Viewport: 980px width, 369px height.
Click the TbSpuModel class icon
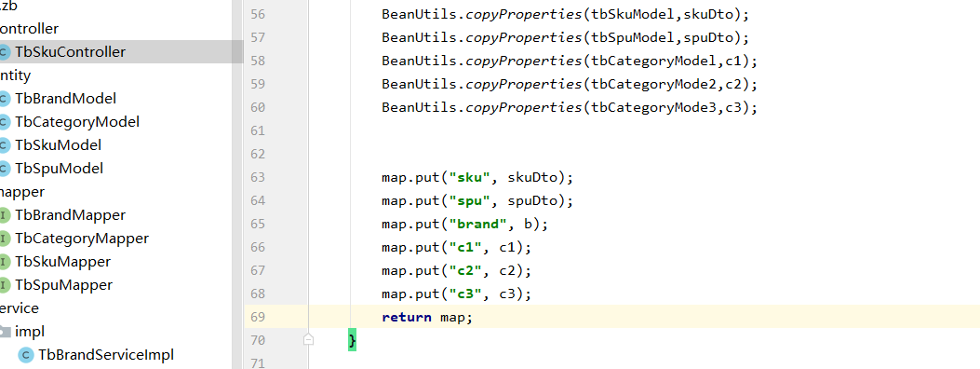[4, 169]
